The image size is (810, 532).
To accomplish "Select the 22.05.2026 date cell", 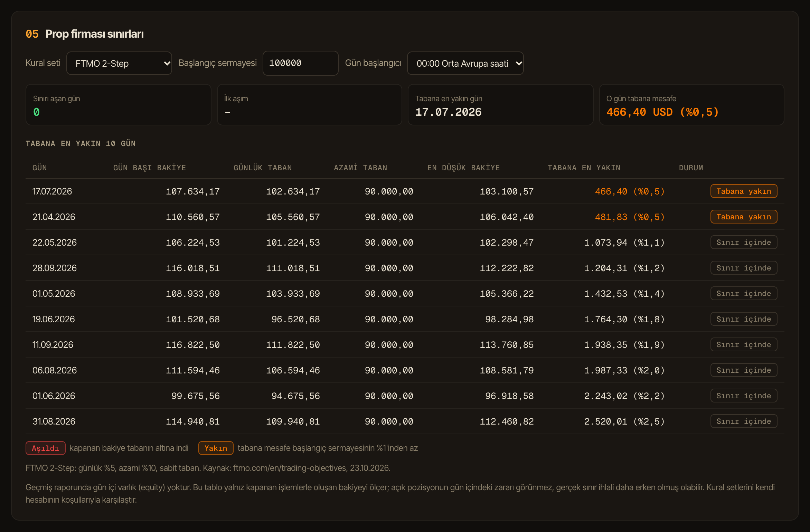I will (x=55, y=243).
